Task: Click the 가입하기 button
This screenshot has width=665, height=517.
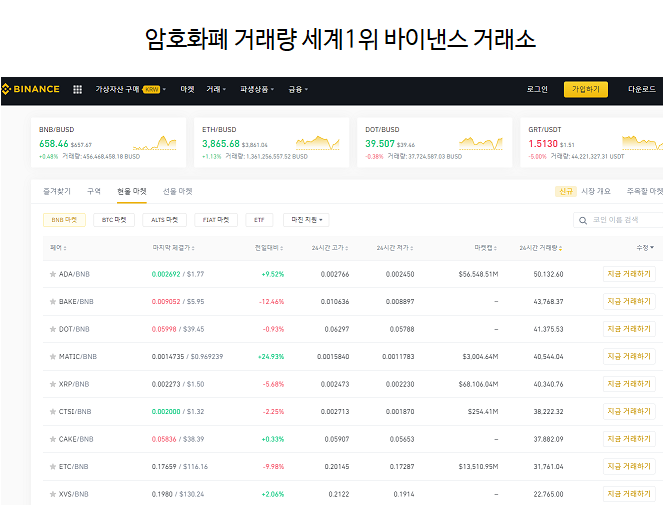Action: click(x=586, y=89)
